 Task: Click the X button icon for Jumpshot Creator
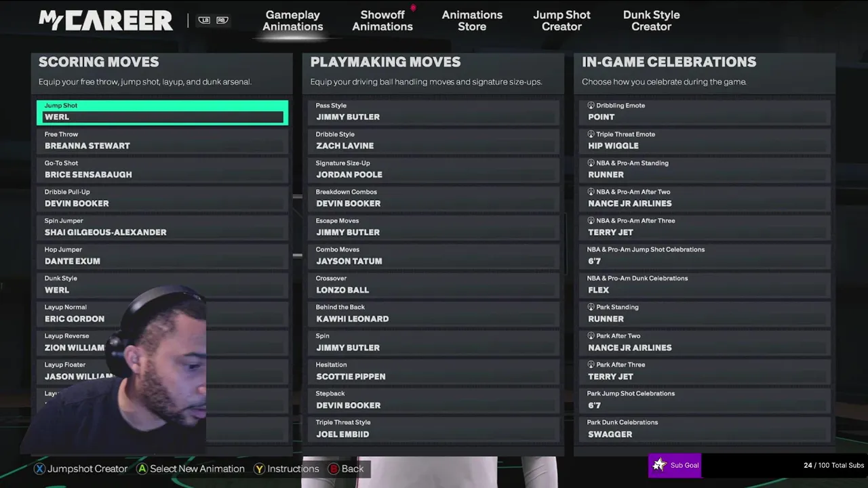(x=40, y=468)
